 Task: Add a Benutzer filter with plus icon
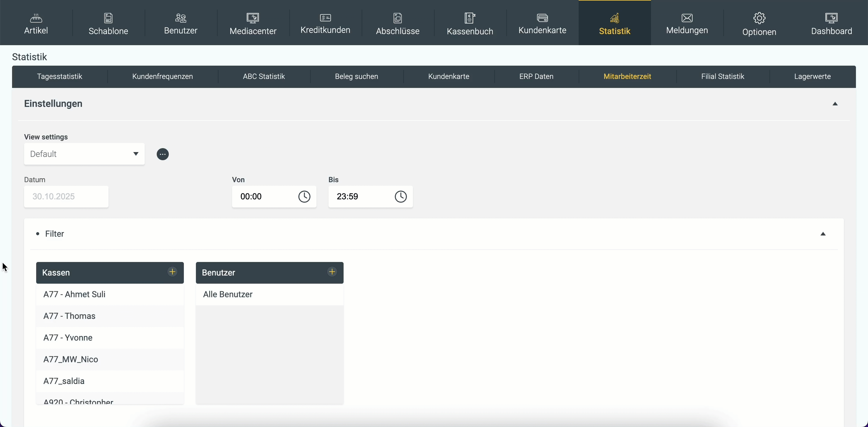click(332, 272)
